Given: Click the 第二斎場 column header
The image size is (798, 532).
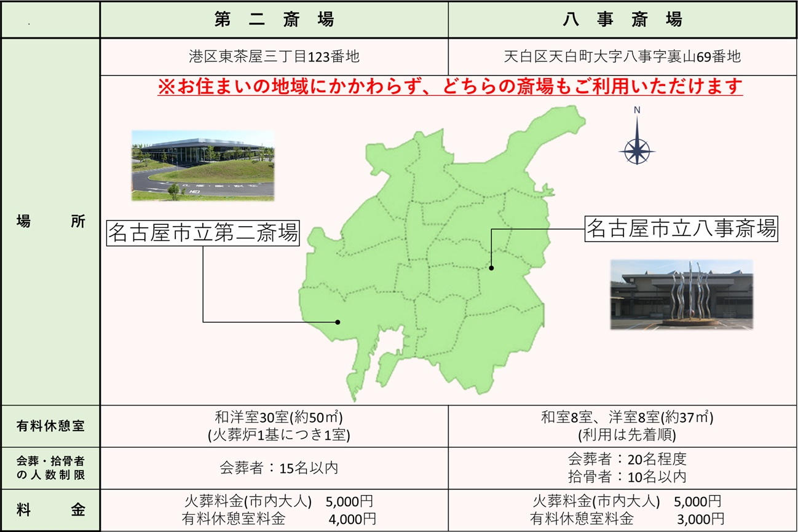Looking at the screenshot, I should tap(274, 20).
